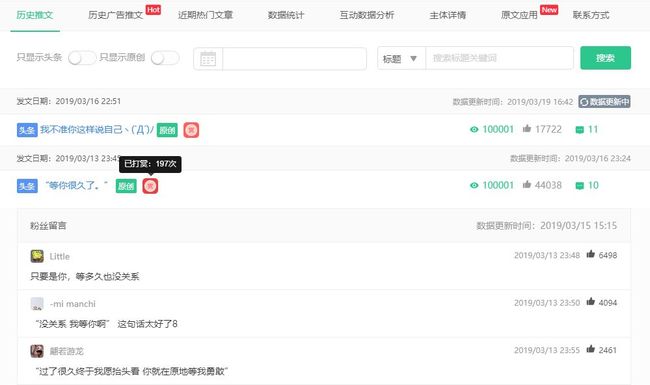
Task: Open the 原文应用 tab
Action: (x=519, y=15)
